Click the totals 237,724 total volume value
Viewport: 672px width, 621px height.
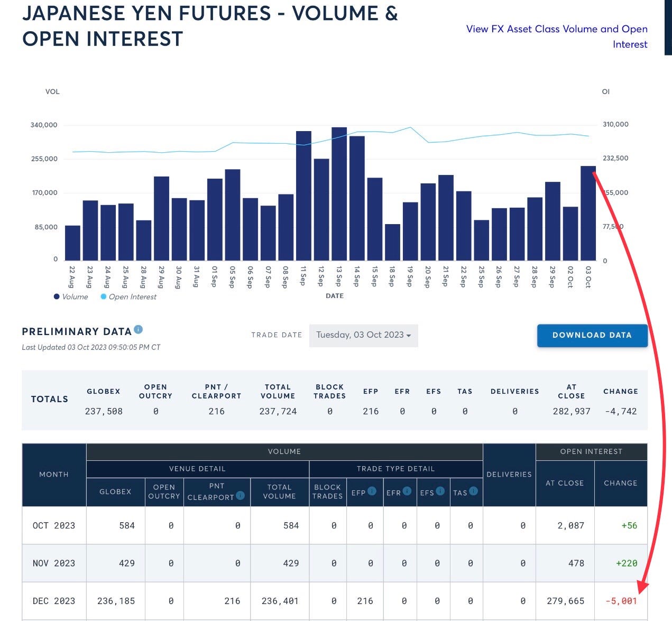(278, 411)
